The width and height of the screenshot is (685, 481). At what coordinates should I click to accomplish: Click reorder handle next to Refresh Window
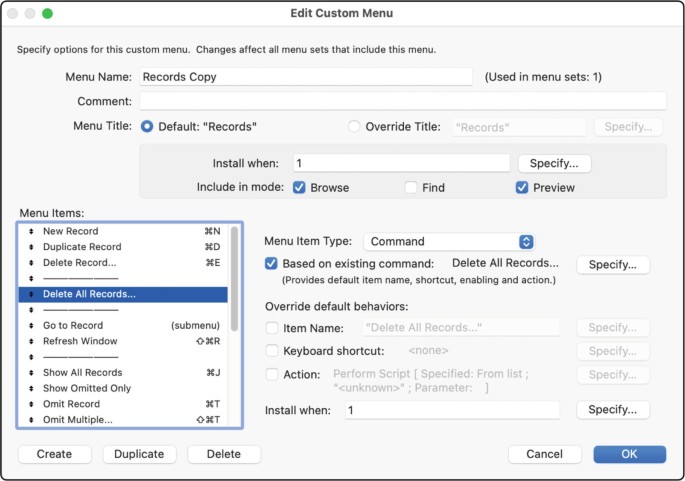(30, 341)
